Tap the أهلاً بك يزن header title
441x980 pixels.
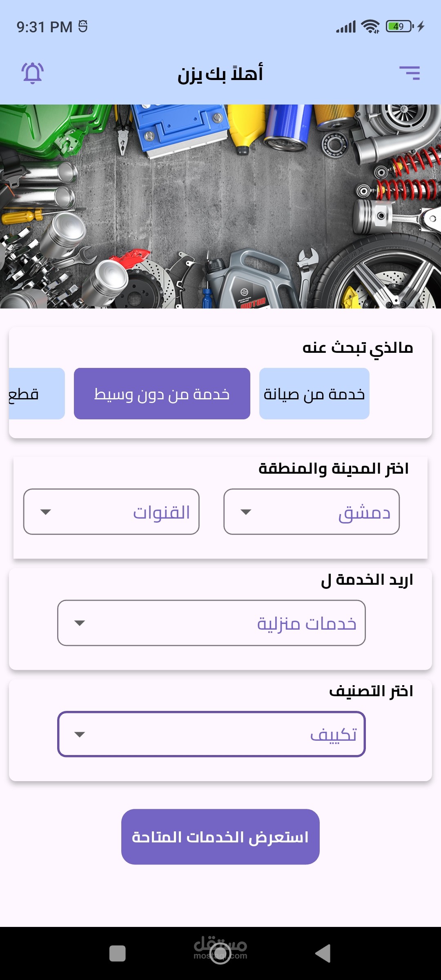pyautogui.click(x=220, y=74)
